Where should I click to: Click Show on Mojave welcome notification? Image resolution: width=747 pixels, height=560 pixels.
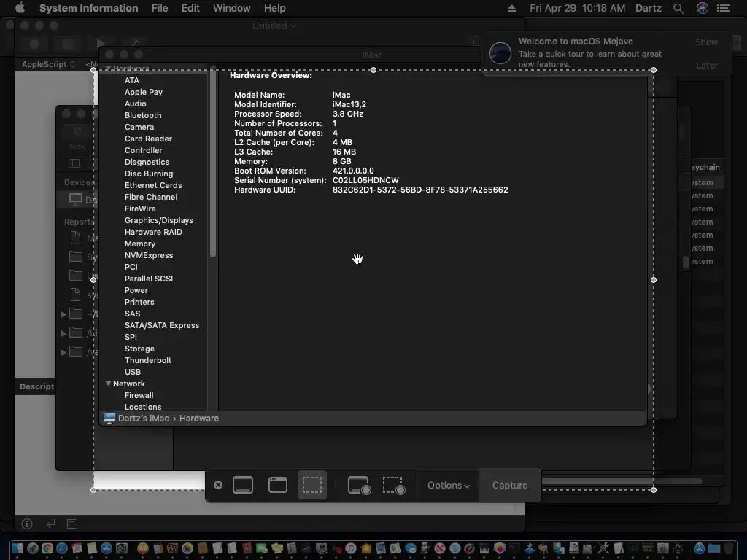point(706,42)
